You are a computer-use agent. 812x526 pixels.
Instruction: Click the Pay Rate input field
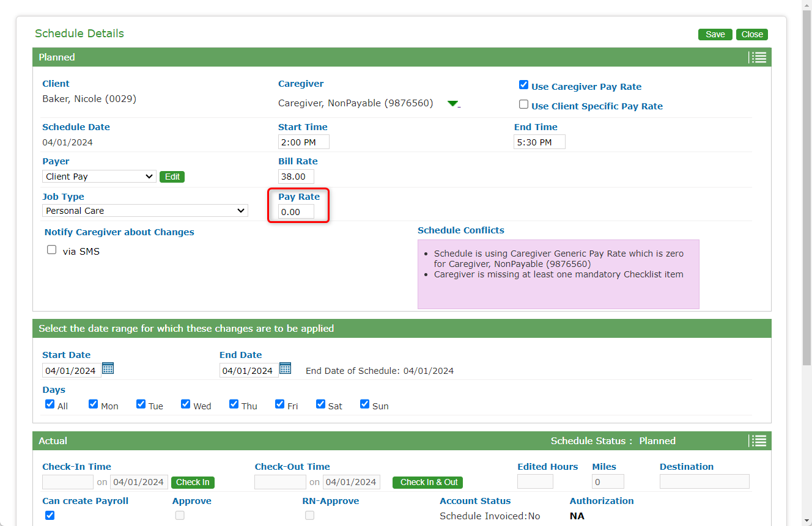tap(296, 212)
